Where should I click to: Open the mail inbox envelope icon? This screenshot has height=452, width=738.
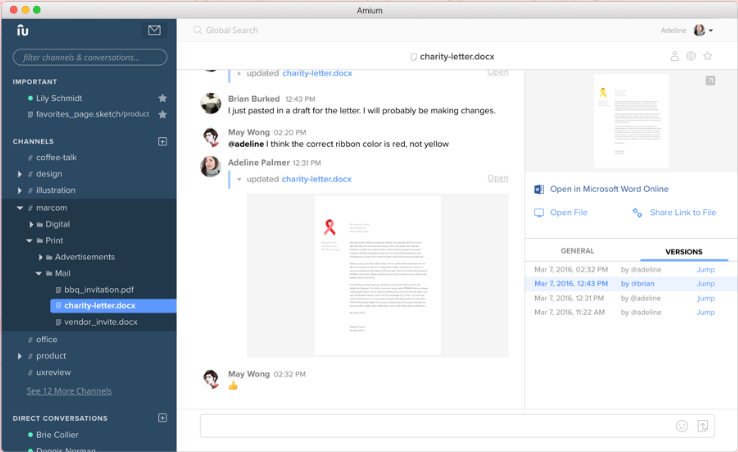pos(154,30)
